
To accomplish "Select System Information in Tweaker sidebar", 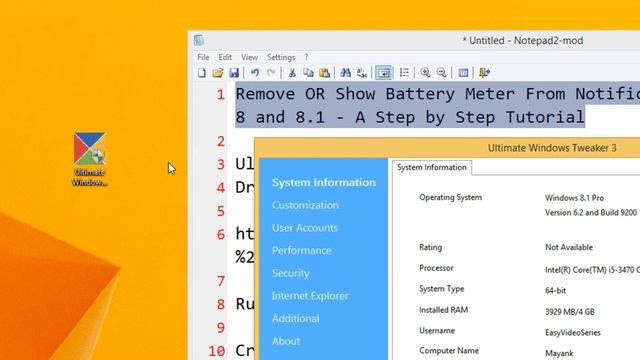I will tap(324, 182).
